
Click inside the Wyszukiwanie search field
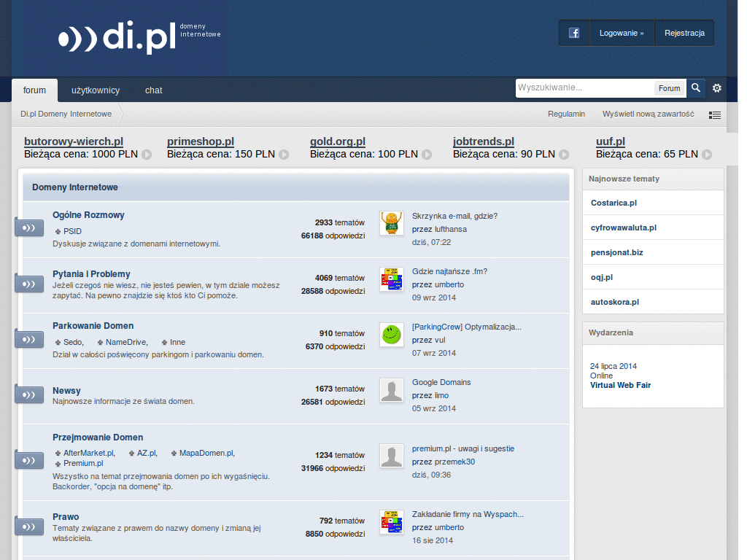584,88
